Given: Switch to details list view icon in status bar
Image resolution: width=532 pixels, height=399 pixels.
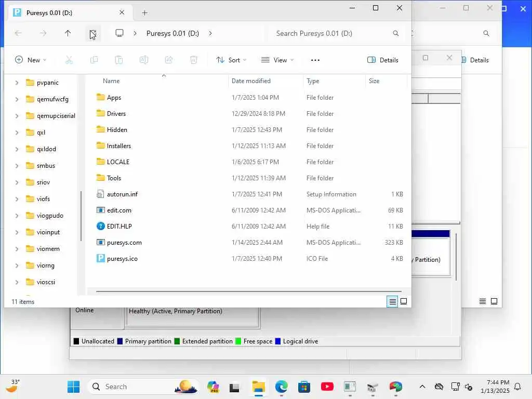Looking at the screenshot, I should point(393,301).
